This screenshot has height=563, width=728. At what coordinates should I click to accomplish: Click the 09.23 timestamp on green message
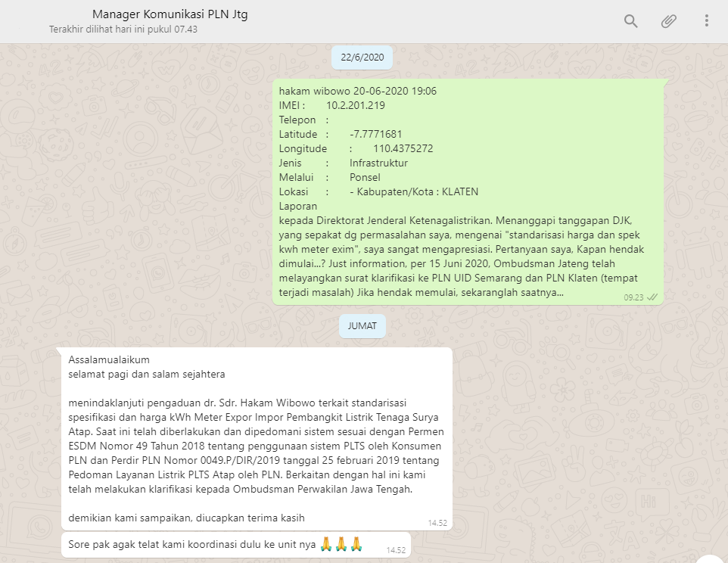pos(633,297)
